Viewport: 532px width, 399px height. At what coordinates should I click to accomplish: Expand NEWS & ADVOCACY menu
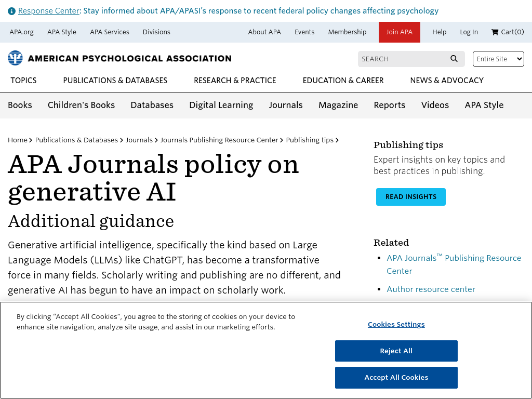tap(447, 81)
